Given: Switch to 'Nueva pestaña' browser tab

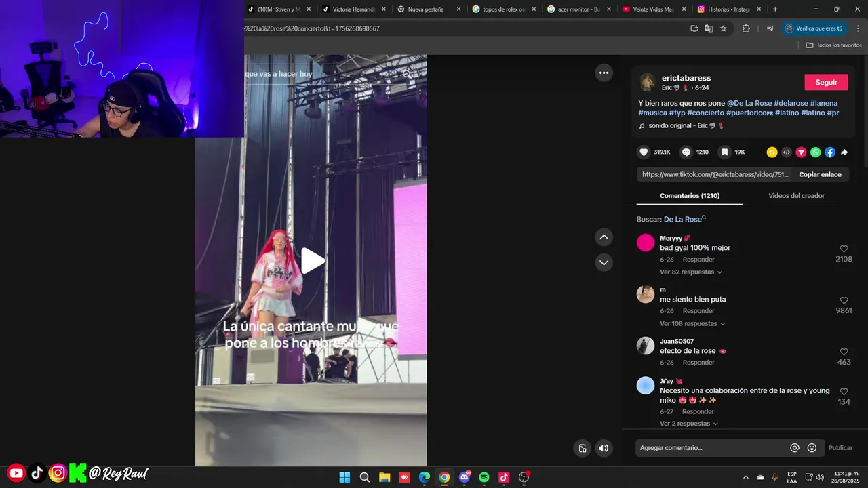Looking at the screenshot, I should [x=429, y=9].
